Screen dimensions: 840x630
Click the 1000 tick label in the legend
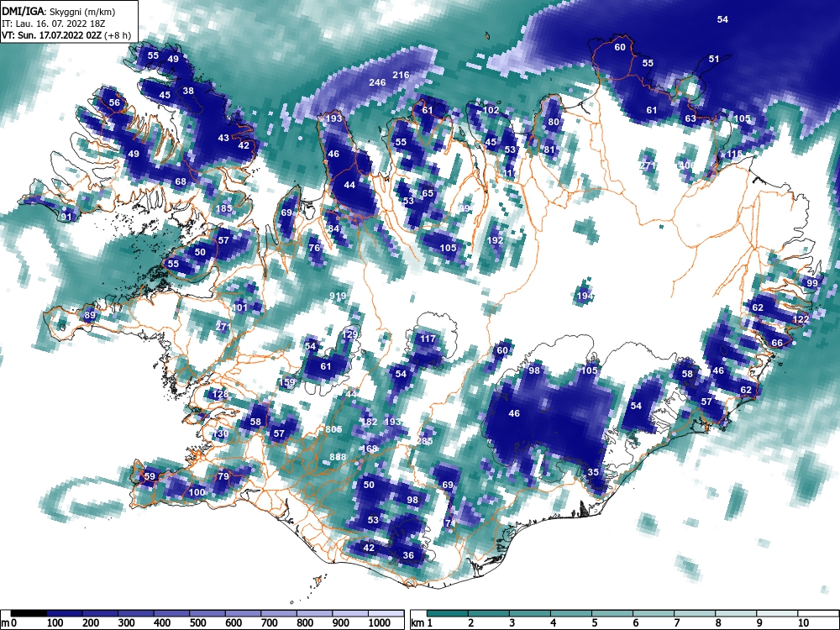click(x=380, y=623)
